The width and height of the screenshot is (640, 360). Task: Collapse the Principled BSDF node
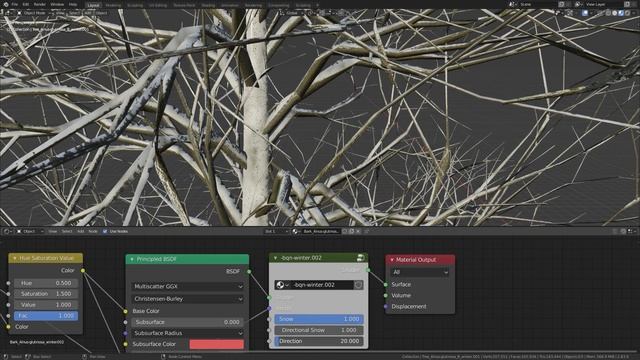tap(132, 259)
